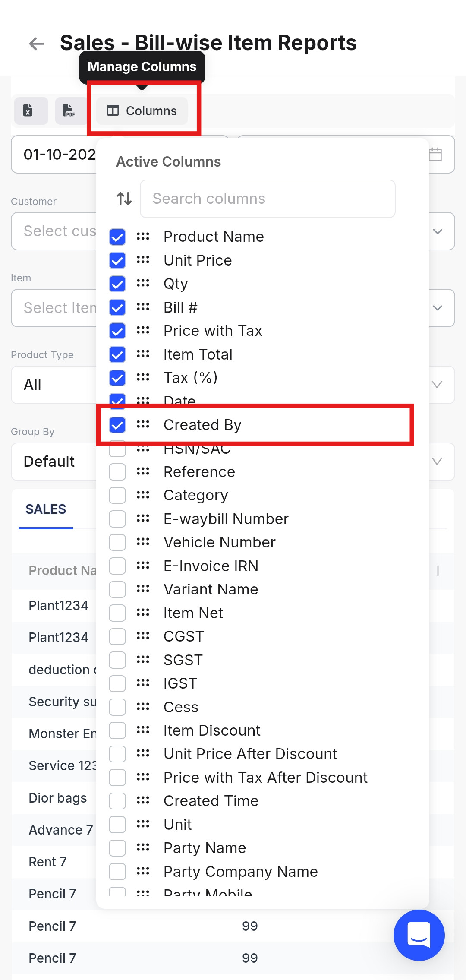The width and height of the screenshot is (466, 980).
Task: Grab the drag handle beside Product Name
Action: (143, 236)
